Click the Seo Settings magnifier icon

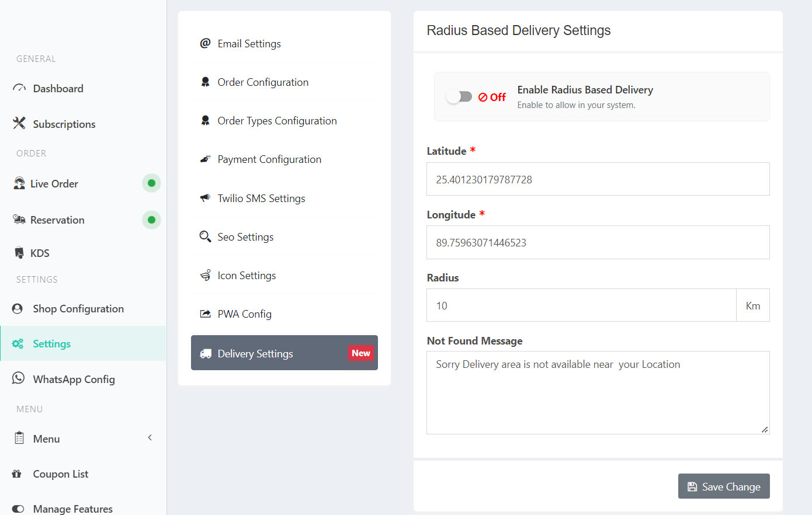(x=205, y=236)
